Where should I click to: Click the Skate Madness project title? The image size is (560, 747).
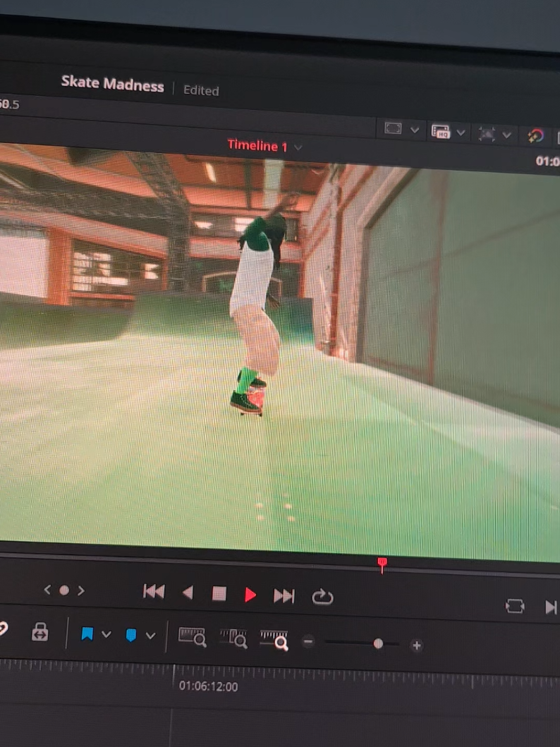[112, 84]
